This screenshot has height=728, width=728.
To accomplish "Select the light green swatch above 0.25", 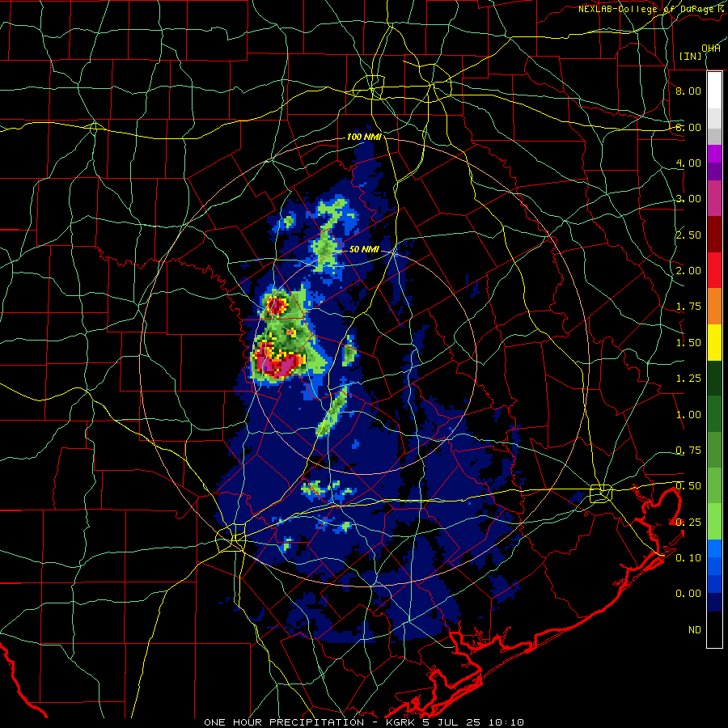I will point(714,522).
